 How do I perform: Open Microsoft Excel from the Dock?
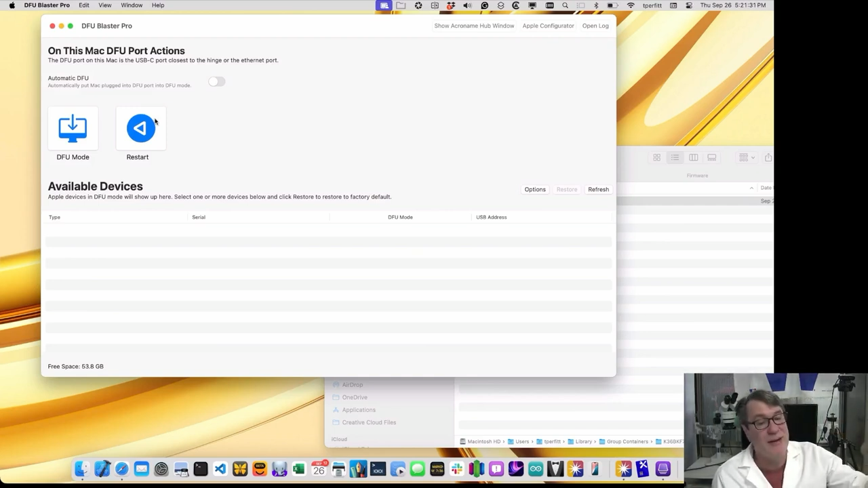[x=298, y=469]
